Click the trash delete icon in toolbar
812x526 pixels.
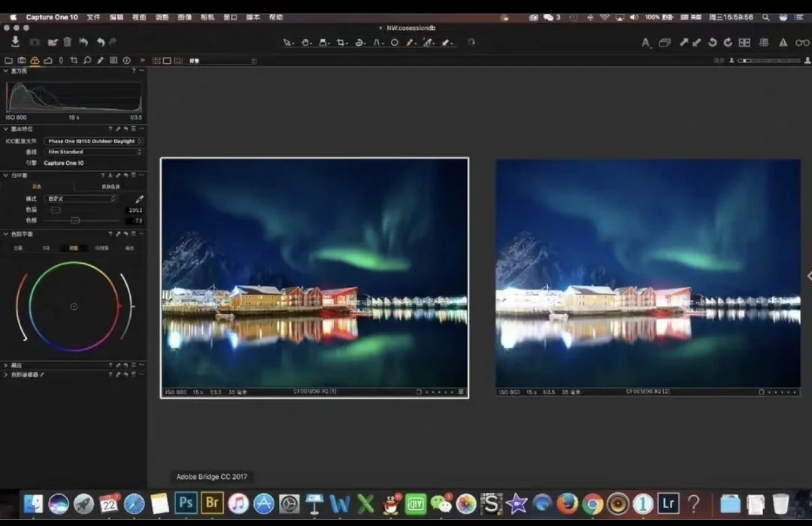[67, 42]
